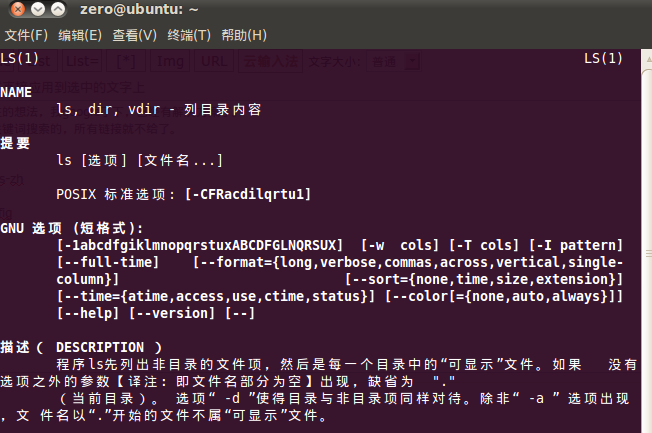Open the 帮助(H) menu
This screenshot has height=433, width=652.
click(244, 35)
